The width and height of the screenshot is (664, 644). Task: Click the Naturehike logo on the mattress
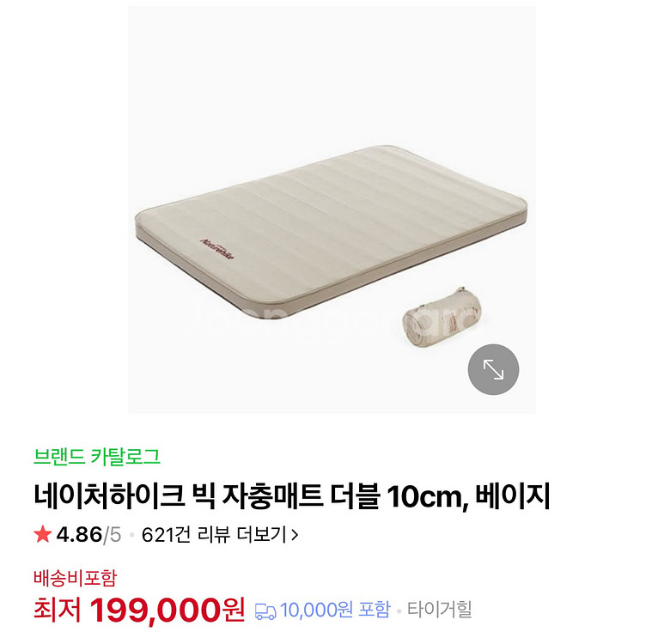216,249
